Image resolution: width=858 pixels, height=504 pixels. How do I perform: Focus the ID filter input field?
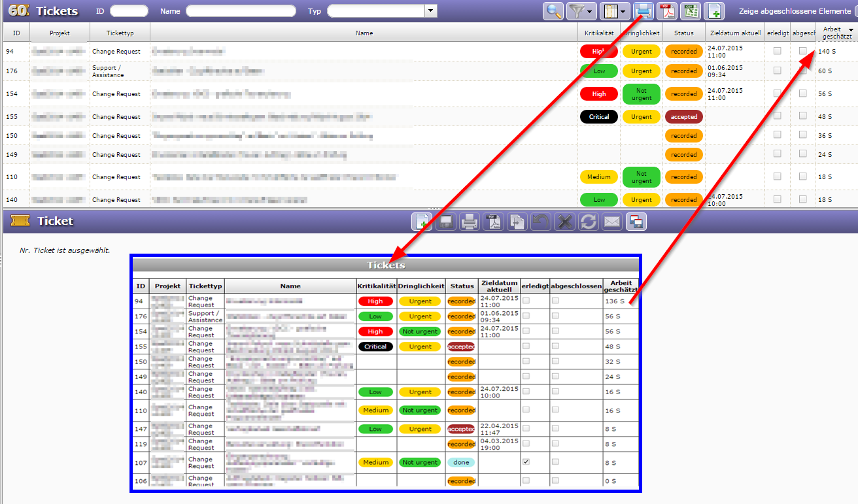click(x=129, y=10)
